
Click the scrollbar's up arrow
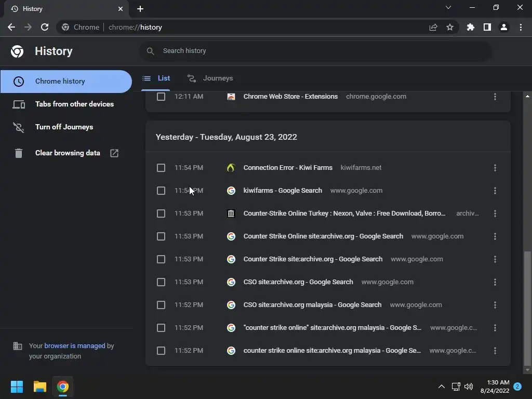(527, 96)
